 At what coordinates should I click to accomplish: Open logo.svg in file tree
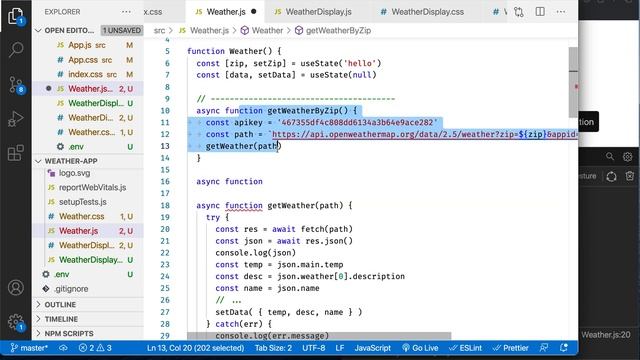click(x=88, y=173)
